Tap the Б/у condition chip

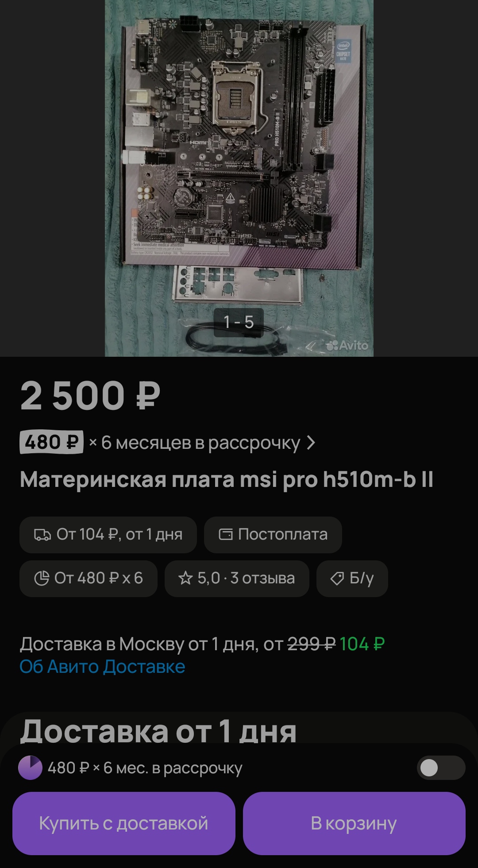352,578
